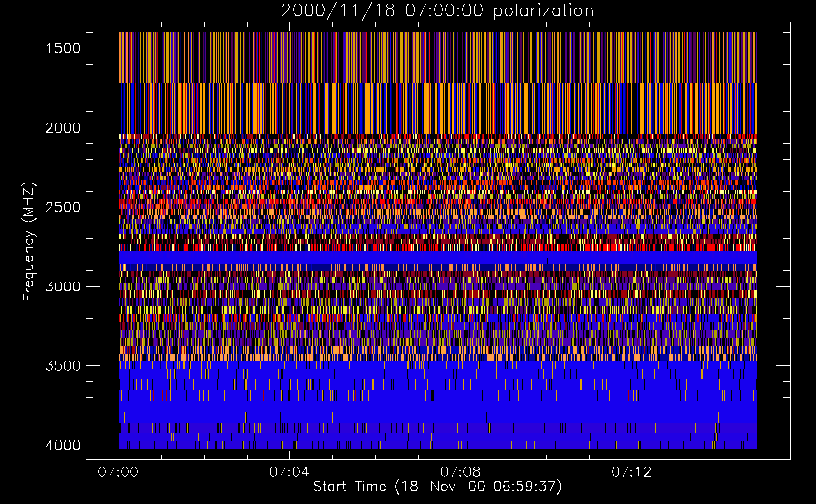
Task: Select the 2000 frequency axis label
Action: [63, 128]
